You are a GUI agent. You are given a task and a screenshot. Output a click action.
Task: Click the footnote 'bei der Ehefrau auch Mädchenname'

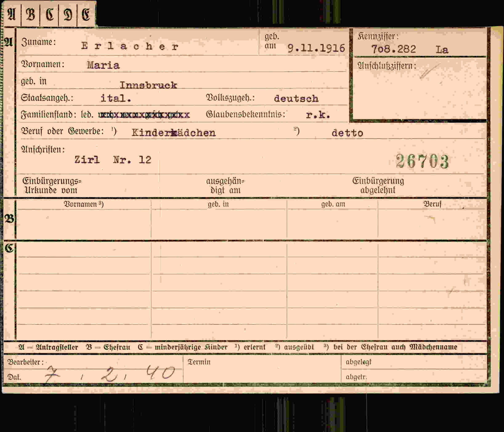point(395,347)
